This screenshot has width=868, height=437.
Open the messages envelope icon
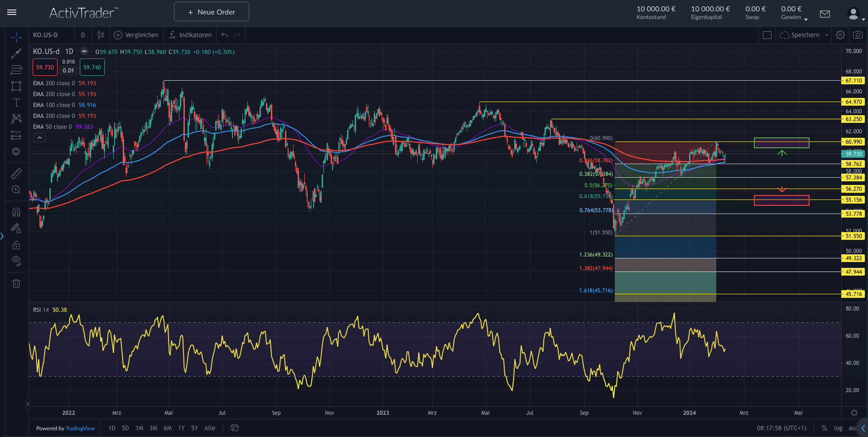(825, 14)
